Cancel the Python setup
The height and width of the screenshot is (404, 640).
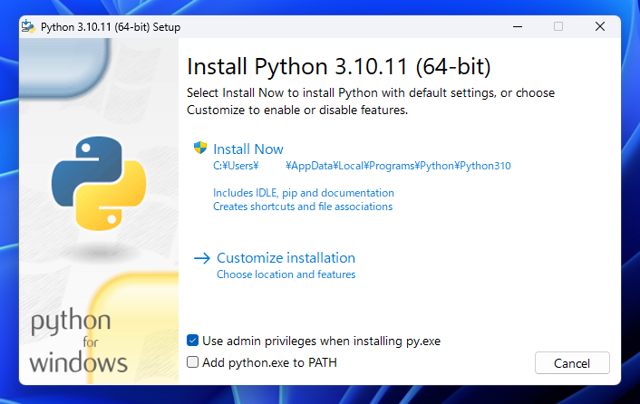click(x=572, y=363)
